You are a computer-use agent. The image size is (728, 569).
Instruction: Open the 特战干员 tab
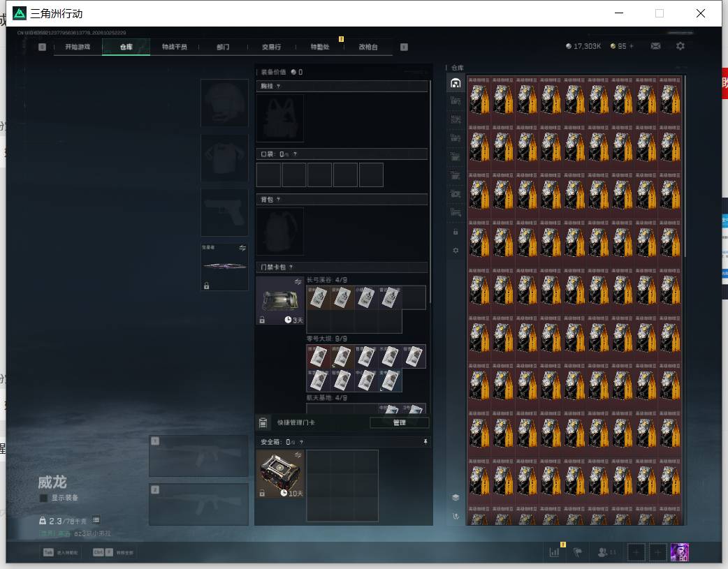tap(175, 47)
